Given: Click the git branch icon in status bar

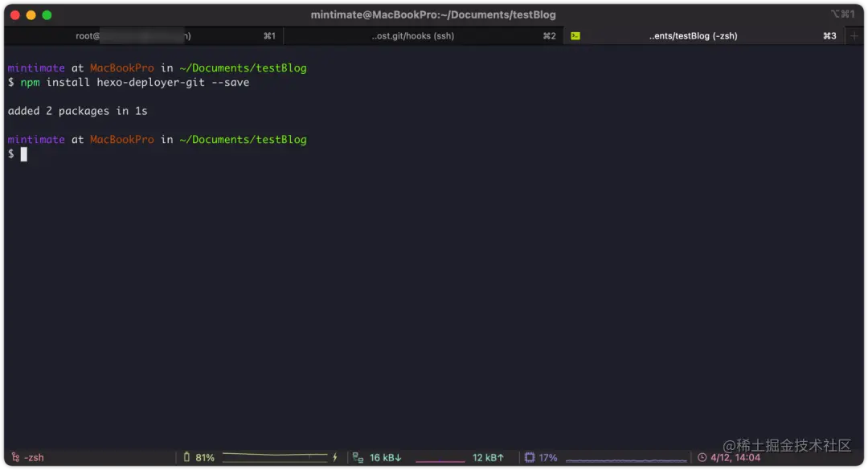Looking at the screenshot, I should 15,457.
